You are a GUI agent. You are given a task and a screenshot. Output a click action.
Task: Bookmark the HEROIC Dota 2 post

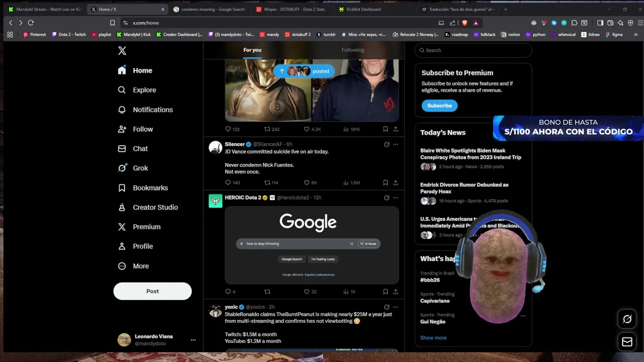coord(385,292)
